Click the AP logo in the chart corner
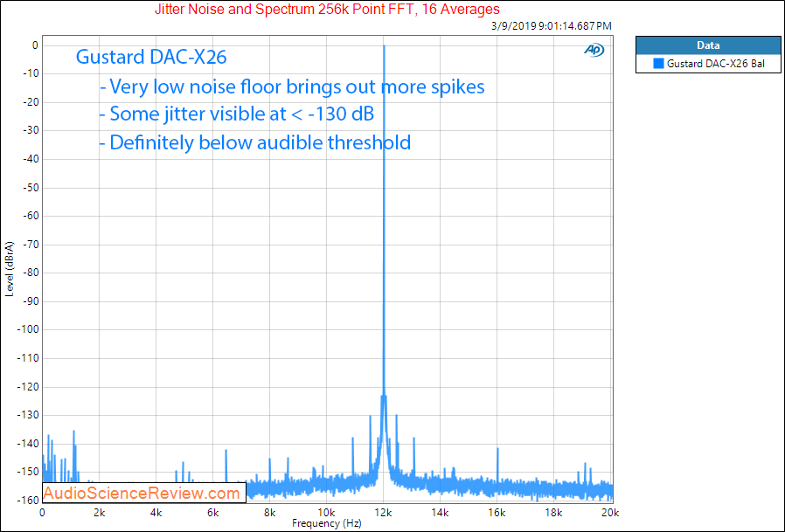 pyautogui.click(x=594, y=50)
